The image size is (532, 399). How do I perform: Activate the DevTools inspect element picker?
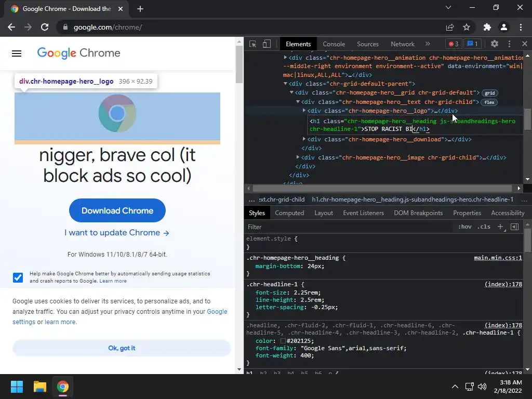[x=253, y=44]
